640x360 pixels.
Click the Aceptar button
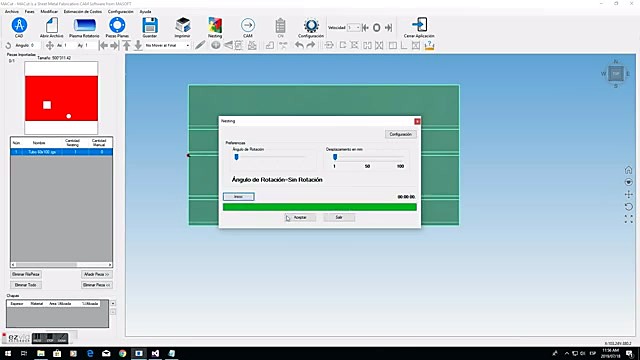300,218
